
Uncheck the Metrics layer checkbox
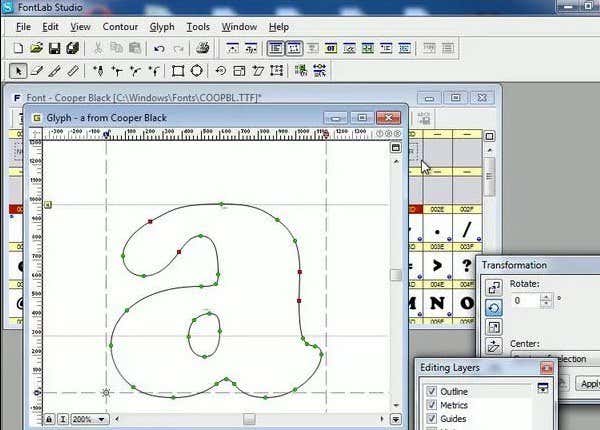point(431,406)
